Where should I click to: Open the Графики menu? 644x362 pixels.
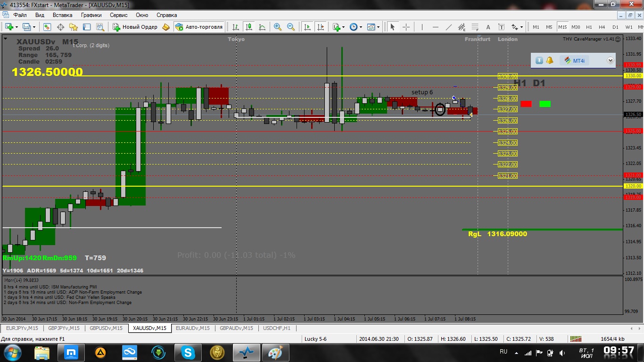coord(91,15)
